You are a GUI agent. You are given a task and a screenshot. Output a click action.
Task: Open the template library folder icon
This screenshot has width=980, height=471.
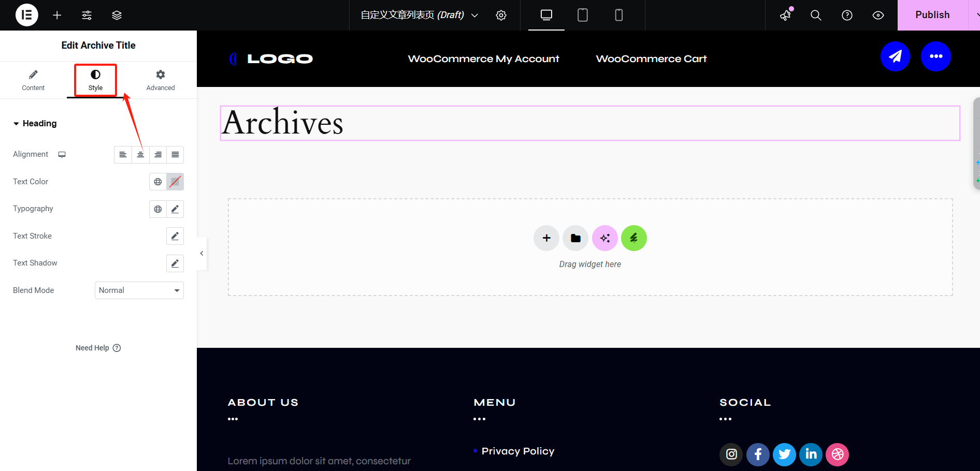tap(575, 238)
